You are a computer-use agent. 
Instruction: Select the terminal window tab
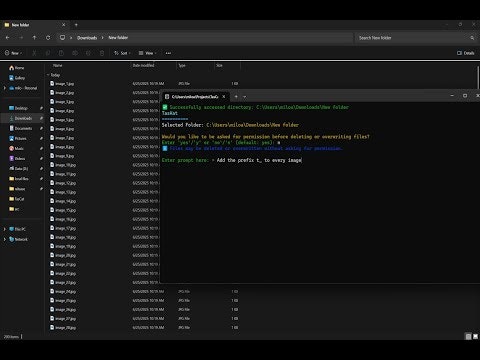tap(195, 97)
